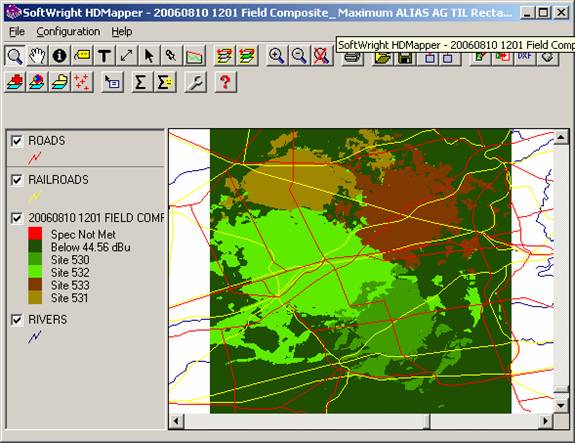This screenshot has width=575, height=443.
Task: Toggle the RAILROADS layer checkbox
Action: pos(17,180)
